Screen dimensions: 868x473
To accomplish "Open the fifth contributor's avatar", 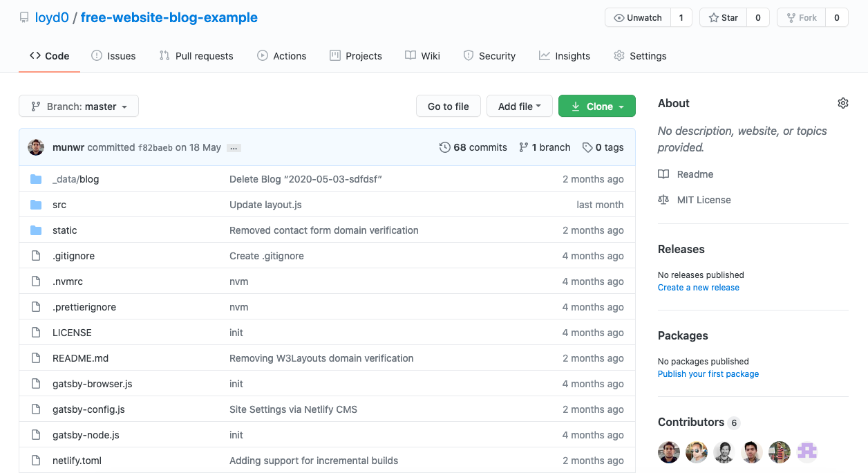I will 780,452.
